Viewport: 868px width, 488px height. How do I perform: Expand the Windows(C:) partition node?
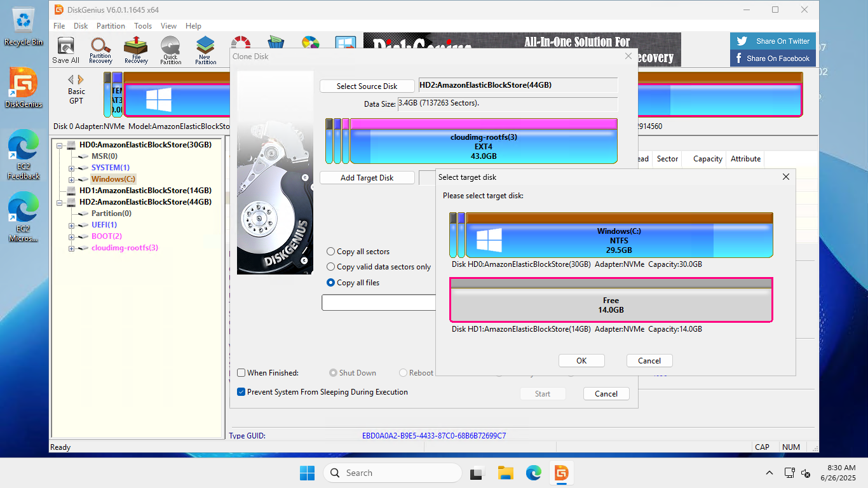[x=71, y=179]
